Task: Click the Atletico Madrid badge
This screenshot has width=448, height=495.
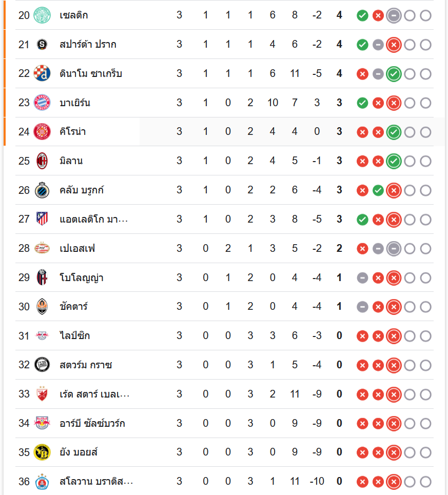Action: [42, 220]
